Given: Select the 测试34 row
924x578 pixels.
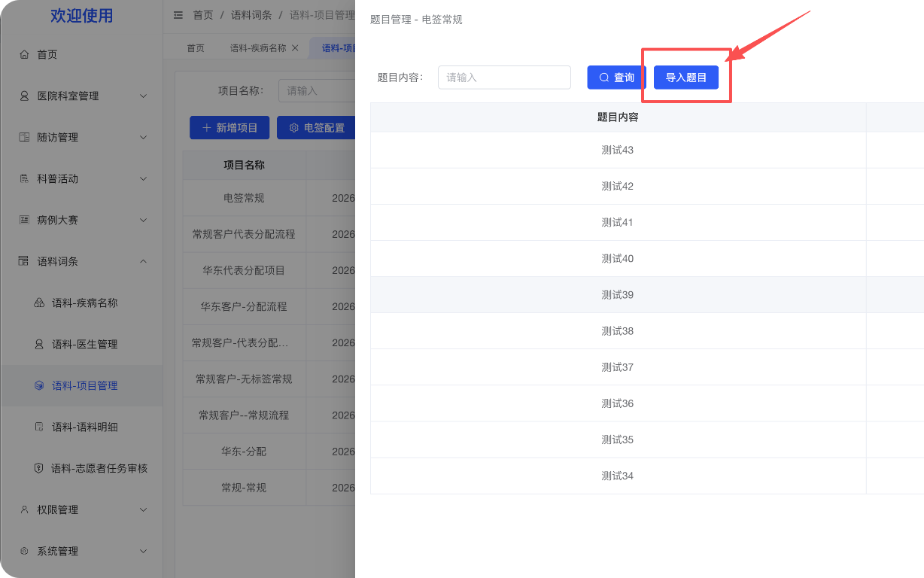Looking at the screenshot, I should pos(647,476).
